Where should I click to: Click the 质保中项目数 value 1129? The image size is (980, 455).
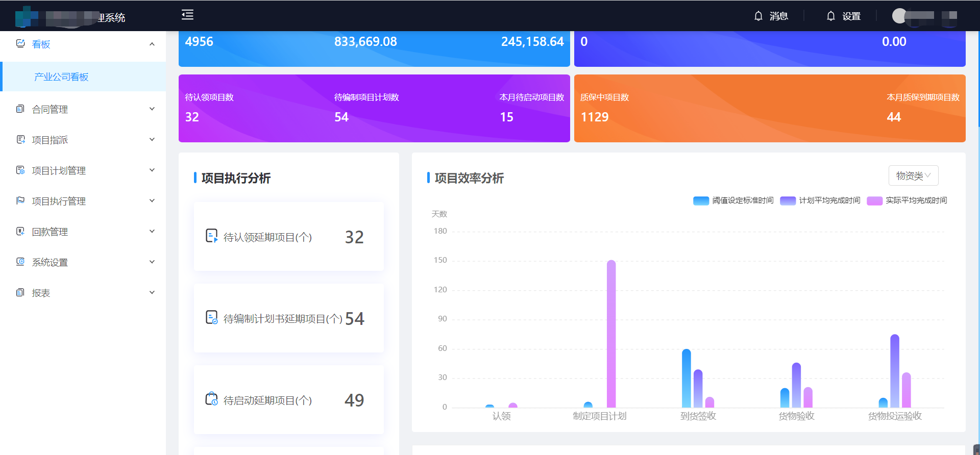tap(595, 117)
